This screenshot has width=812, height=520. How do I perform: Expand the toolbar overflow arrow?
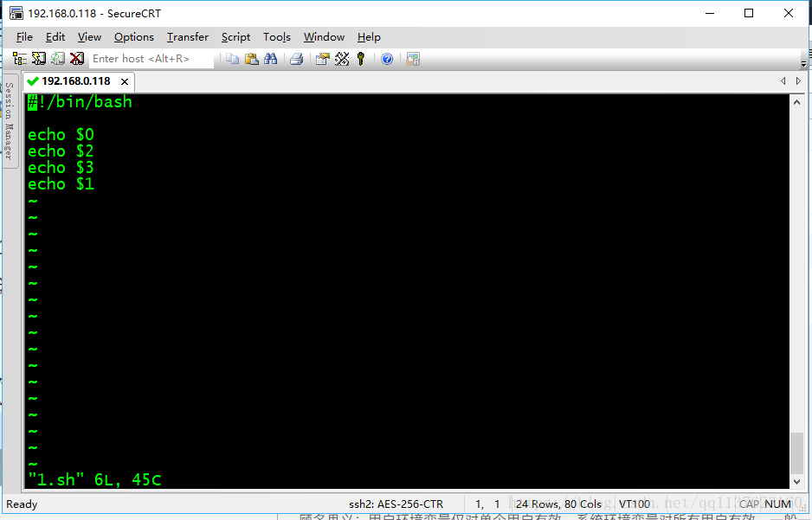(x=803, y=64)
